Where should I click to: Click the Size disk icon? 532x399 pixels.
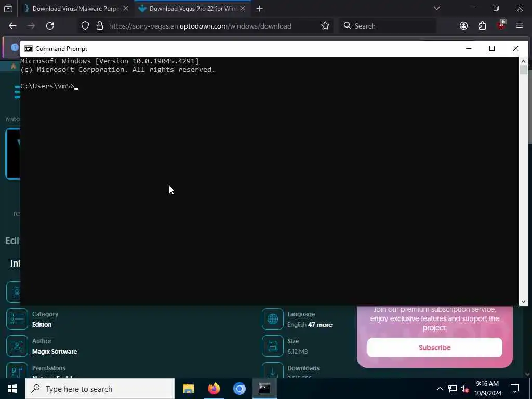[x=272, y=346]
